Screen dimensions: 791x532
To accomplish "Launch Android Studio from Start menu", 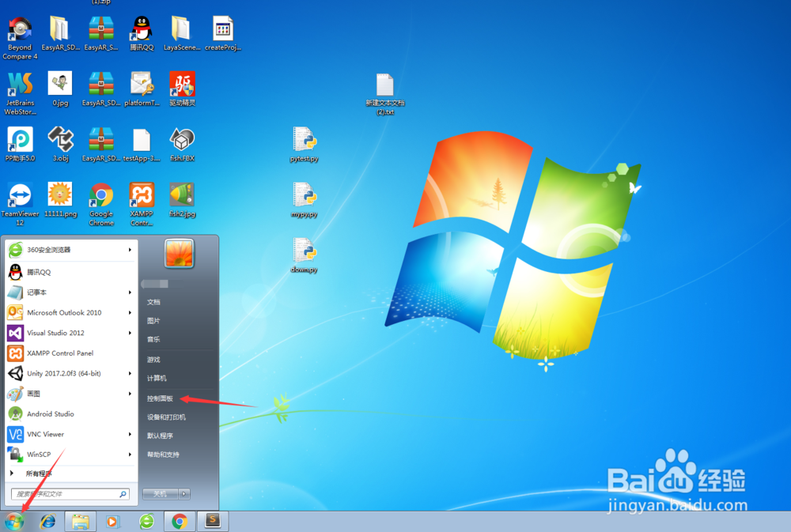I will pos(70,414).
